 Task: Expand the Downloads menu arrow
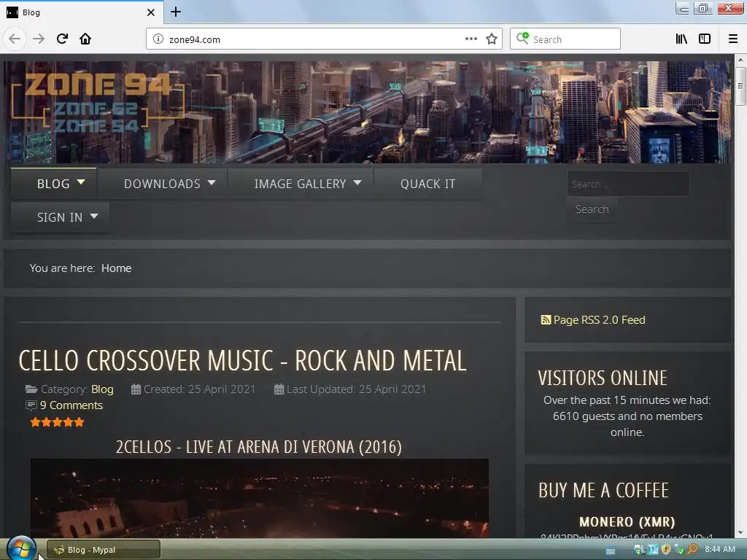(x=212, y=182)
